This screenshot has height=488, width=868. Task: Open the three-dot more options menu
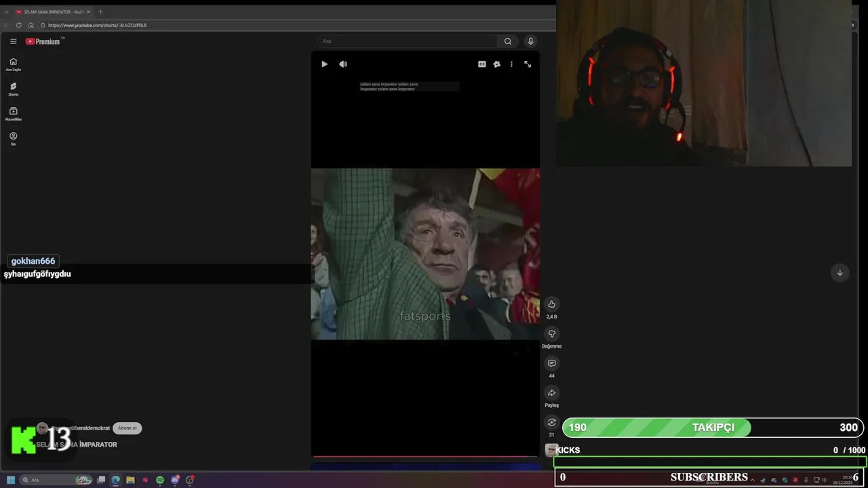tap(511, 64)
